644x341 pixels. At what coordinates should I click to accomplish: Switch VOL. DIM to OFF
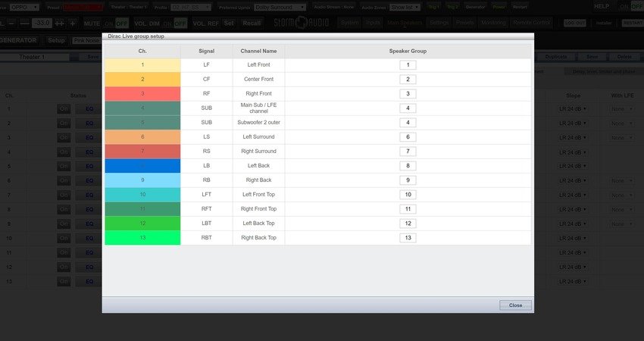(180, 23)
